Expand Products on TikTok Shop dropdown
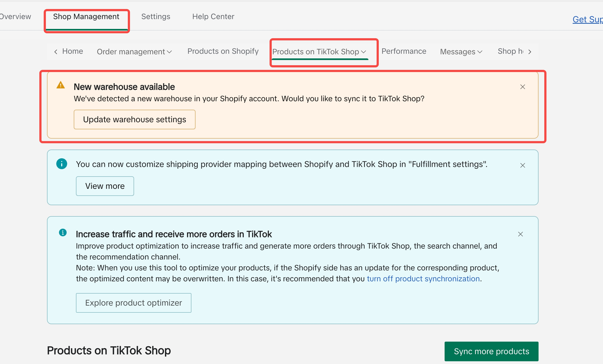The width and height of the screenshot is (603, 364). (x=319, y=52)
